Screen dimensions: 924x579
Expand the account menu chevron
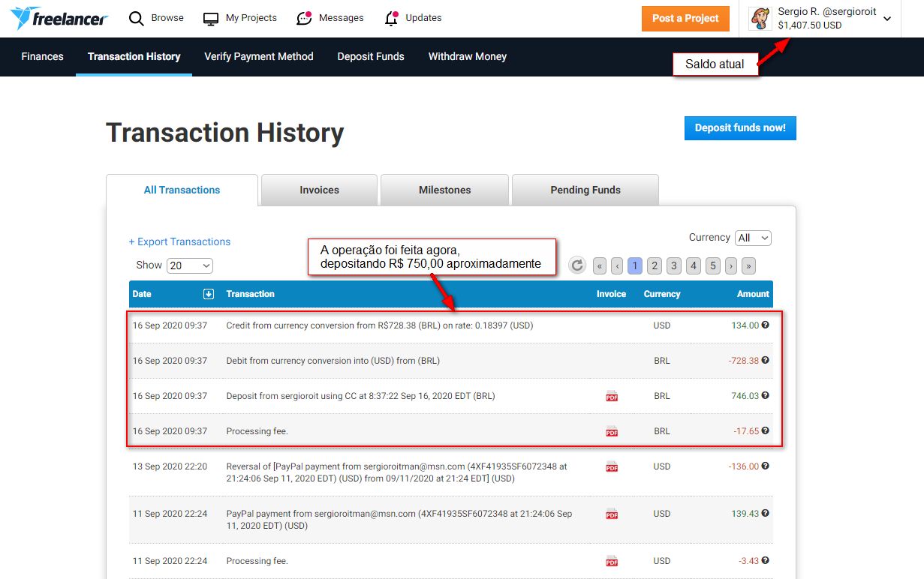pyautogui.click(x=887, y=19)
